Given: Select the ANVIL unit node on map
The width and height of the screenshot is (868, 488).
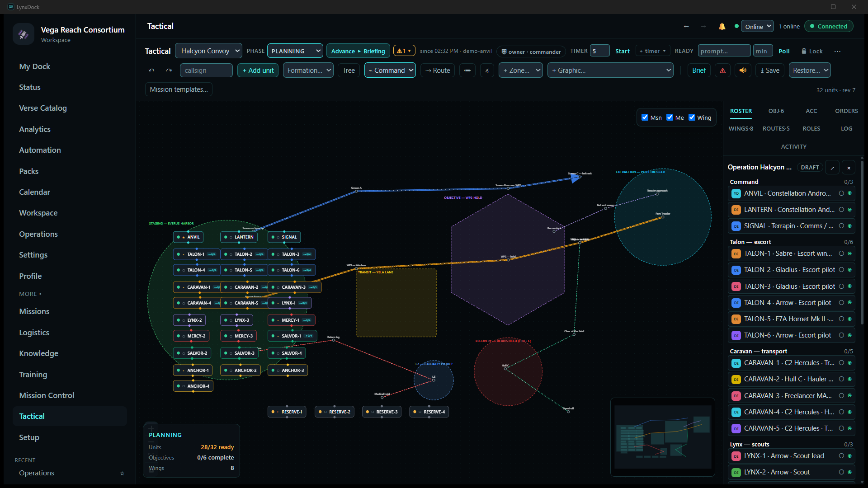Looking at the screenshot, I should [x=188, y=237].
